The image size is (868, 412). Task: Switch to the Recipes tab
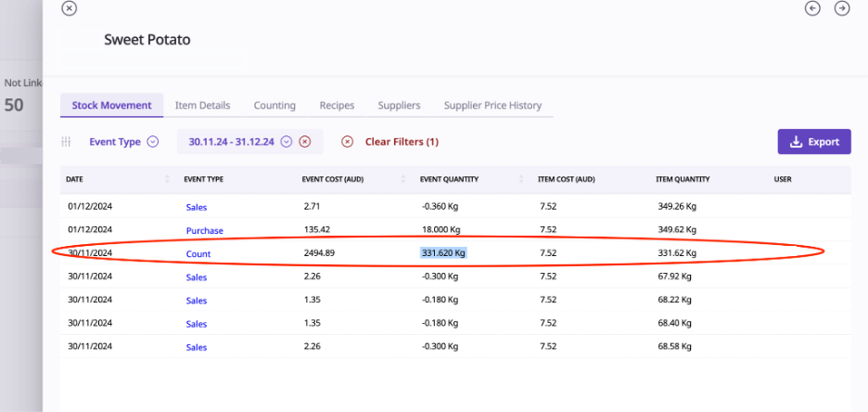click(x=337, y=106)
